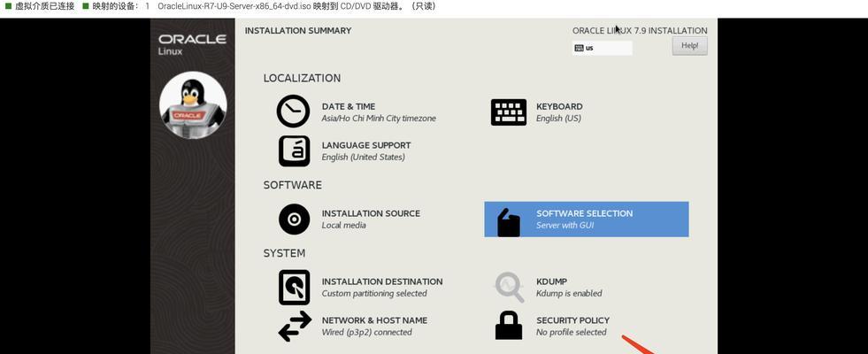Click the SYSTEM section heading

point(284,253)
